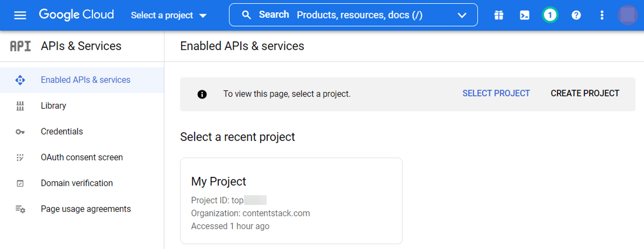Click the Credentials key icon
Viewport: 644px width, 249px height.
click(x=20, y=132)
